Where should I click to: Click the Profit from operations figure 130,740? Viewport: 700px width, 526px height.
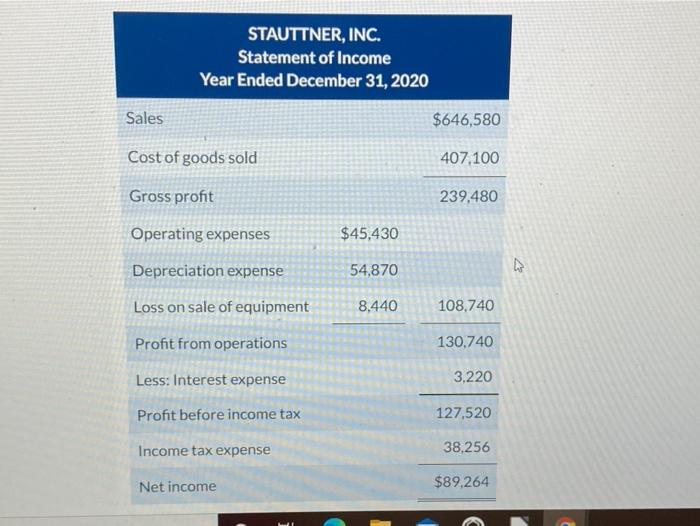(465, 342)
